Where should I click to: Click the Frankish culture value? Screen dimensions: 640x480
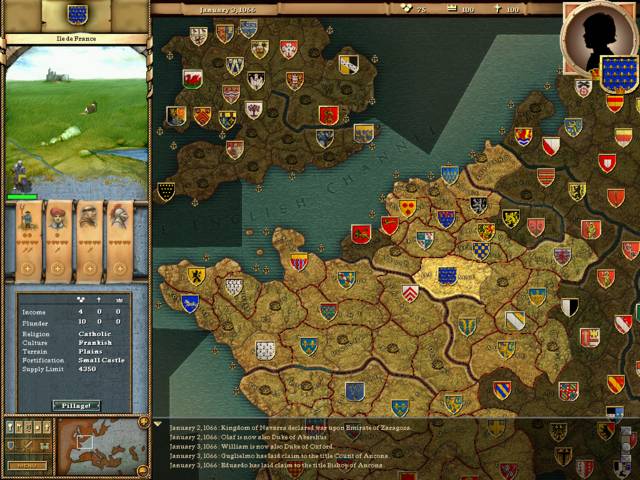(95, 343)
